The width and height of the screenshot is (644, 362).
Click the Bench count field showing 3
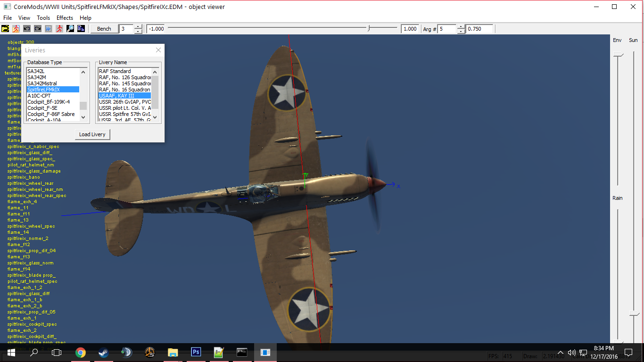(x=127, y=29)
